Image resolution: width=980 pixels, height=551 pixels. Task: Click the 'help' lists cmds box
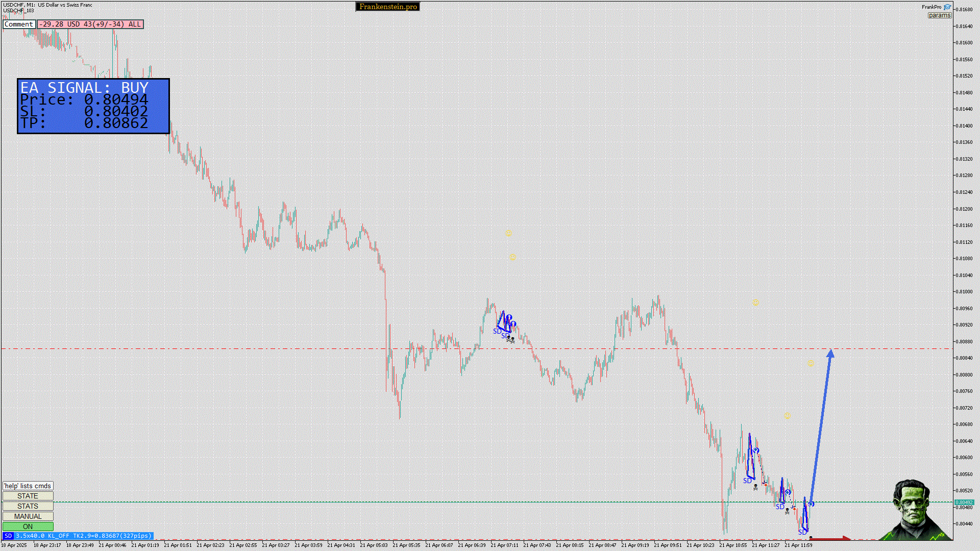pyautogui.click(x=28, y=486)
